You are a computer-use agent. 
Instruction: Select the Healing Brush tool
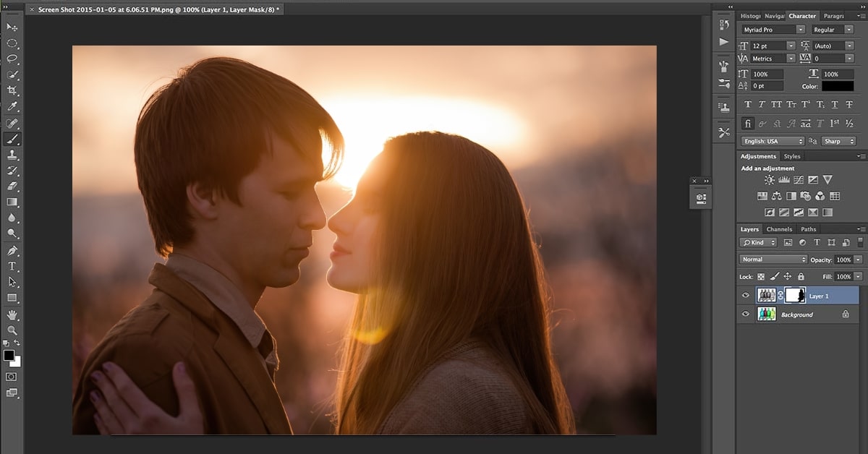click(x=12, y=124)
